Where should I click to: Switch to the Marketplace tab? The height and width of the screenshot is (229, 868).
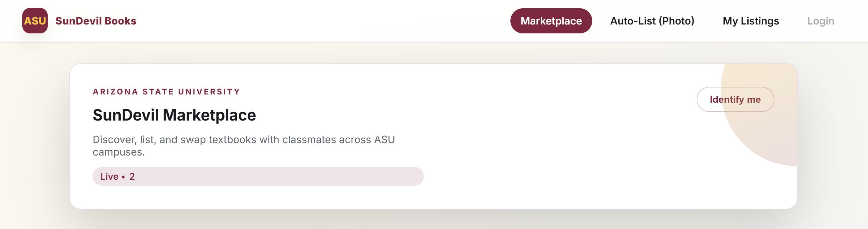[551, 21]
